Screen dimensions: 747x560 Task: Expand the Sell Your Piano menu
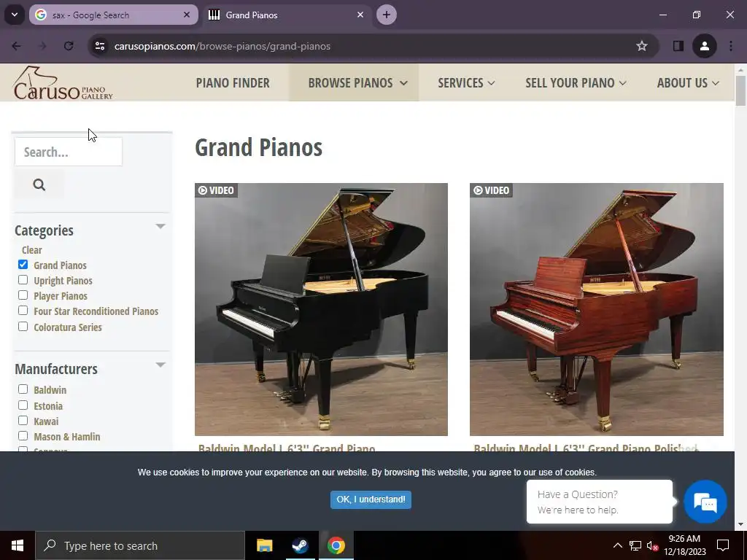pyautogui.click(x=576, y=83)
